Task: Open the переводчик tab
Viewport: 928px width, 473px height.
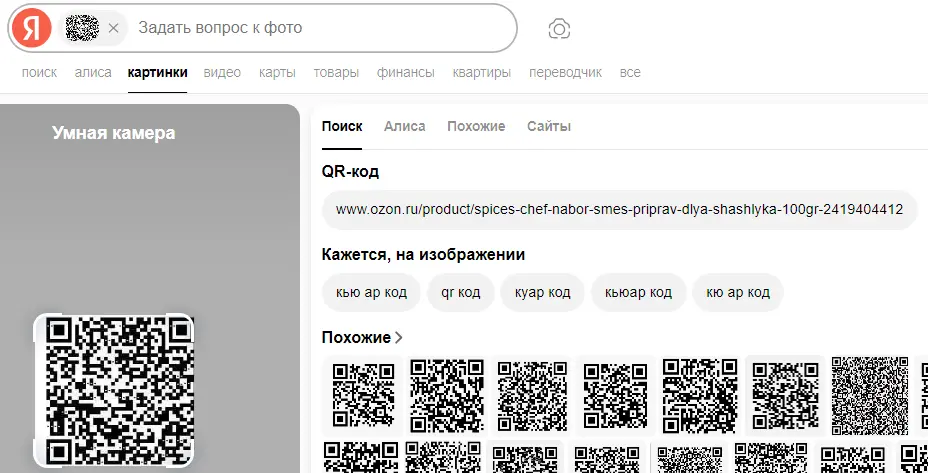Action: click(565, 72)
